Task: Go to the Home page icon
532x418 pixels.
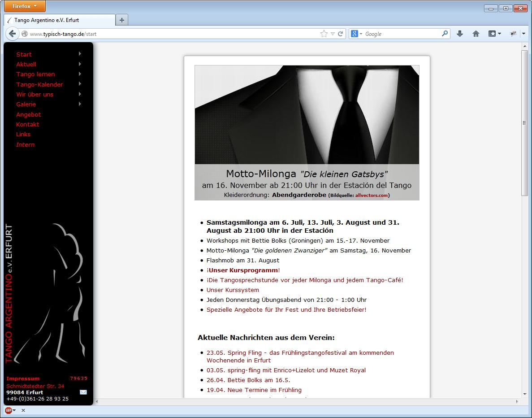Action: [476, 34]
